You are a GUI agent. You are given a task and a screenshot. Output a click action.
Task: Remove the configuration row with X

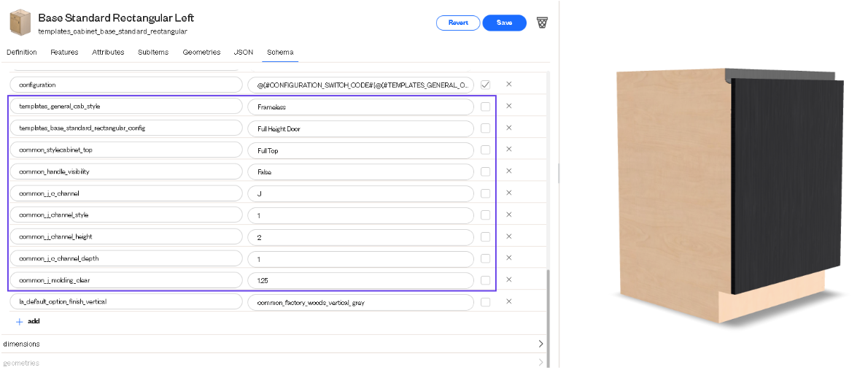(x=508, y=85)
